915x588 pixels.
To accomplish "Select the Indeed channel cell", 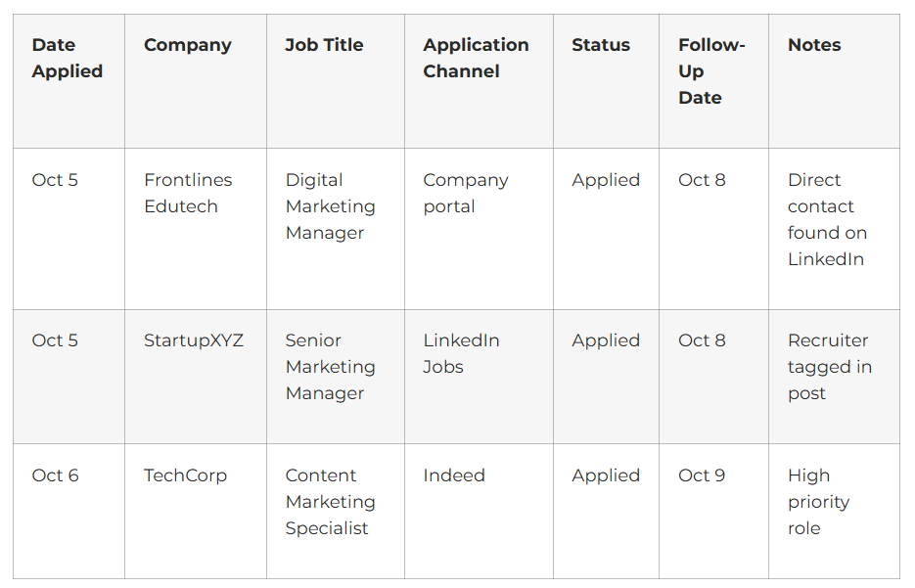I will [454, 475].
